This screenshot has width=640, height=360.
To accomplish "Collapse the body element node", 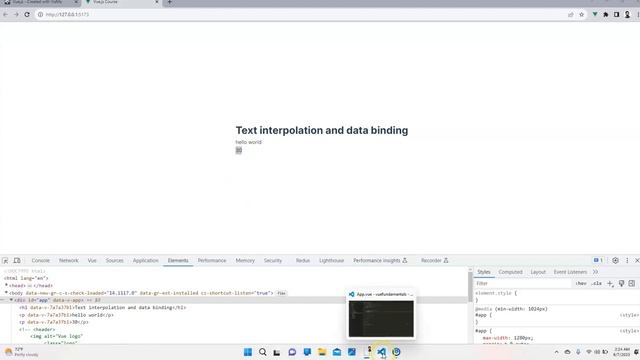I will click(7, 293).
